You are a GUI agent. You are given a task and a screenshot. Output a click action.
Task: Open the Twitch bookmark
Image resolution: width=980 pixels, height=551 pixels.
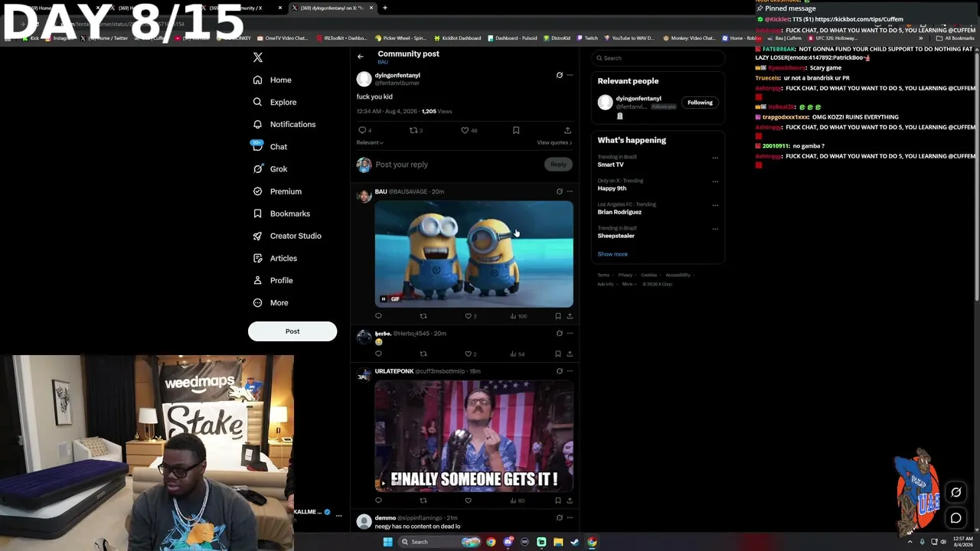coord(588,38)
